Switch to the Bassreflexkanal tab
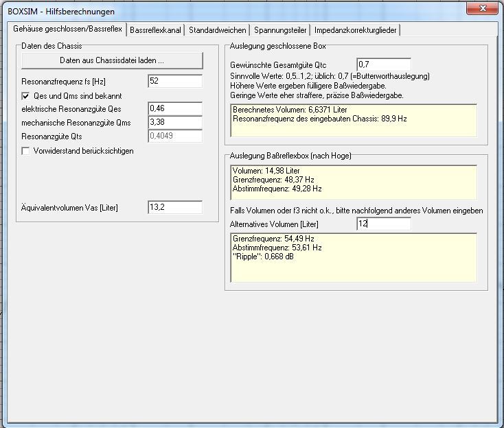504x428 pixels. [x=156, y=30]
